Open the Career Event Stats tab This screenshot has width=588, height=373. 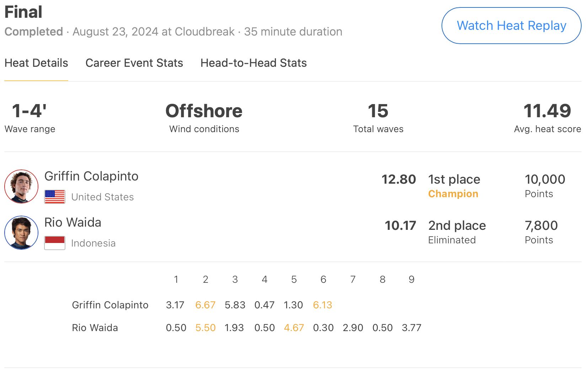coord(134,63)
